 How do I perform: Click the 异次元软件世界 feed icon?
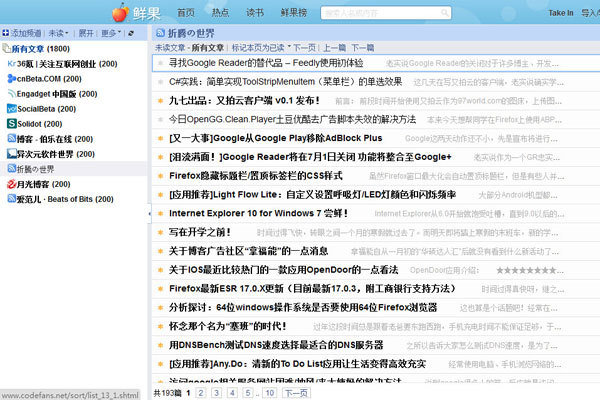11,154
